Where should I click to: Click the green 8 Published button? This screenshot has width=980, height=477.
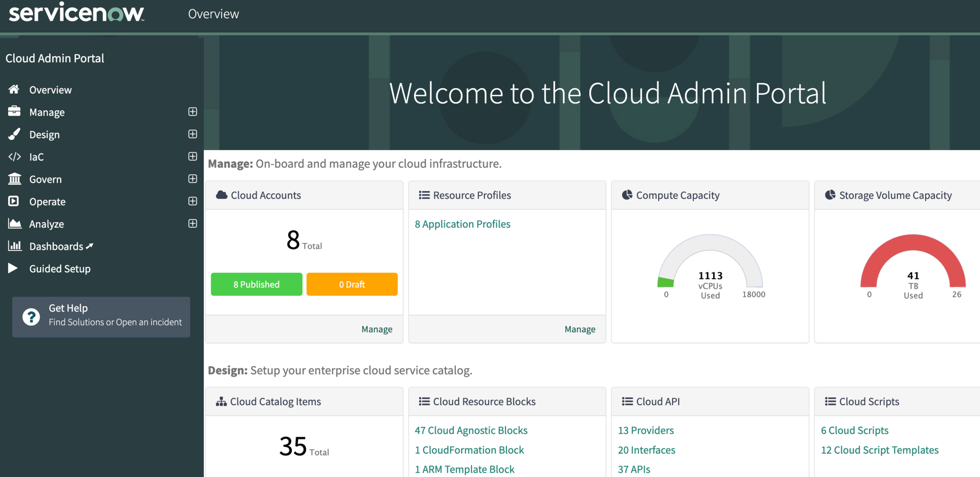(x=256, y=284)
